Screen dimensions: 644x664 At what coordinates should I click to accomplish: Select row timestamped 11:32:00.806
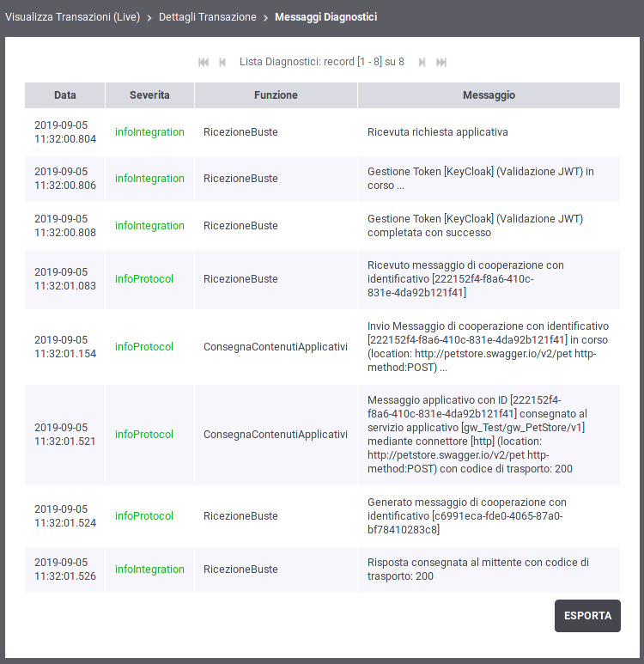click(x=322, y=179)
